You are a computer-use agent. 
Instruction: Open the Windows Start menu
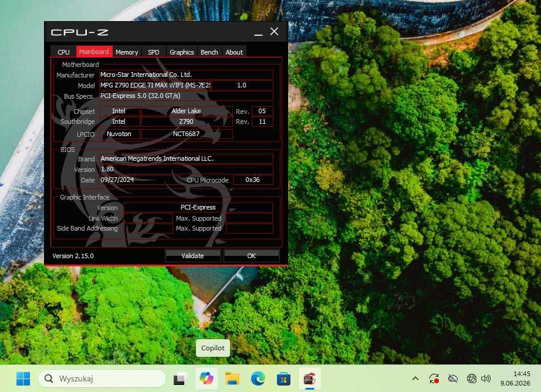23,379
